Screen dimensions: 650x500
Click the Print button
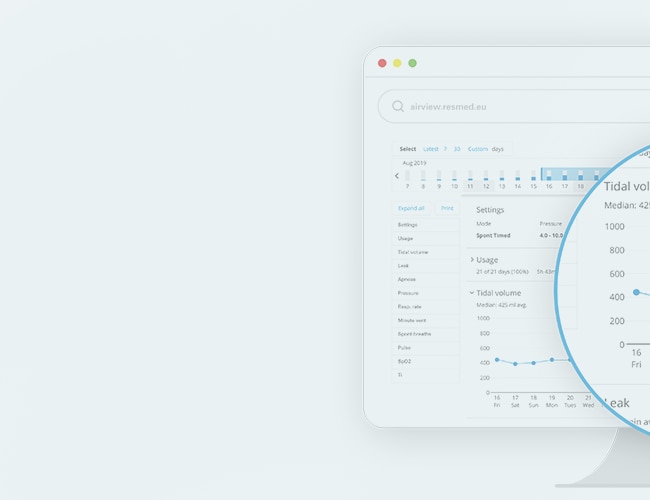(x=447, y=208)
